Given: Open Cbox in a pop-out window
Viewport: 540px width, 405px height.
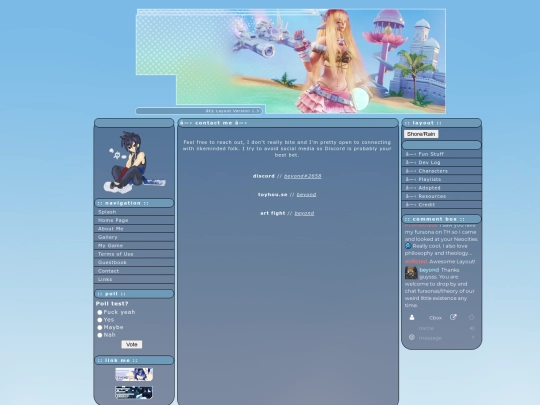Looking at the screenshot, I should tap(453, 317).
